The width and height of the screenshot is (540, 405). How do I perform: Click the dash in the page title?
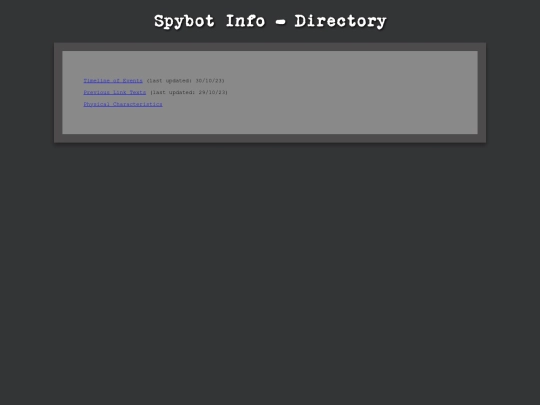pyautogui.click(x=280, y=22)
